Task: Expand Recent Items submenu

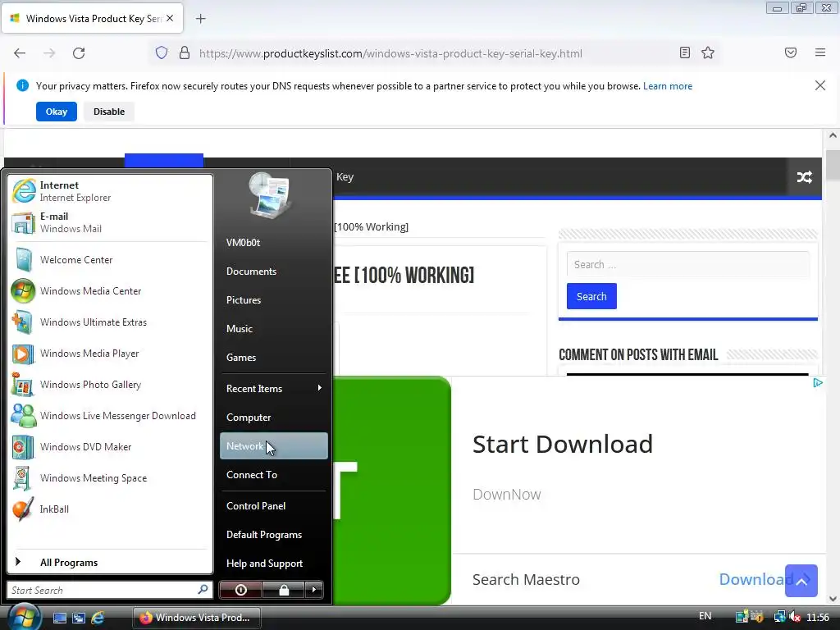Action: coord(273,388)
